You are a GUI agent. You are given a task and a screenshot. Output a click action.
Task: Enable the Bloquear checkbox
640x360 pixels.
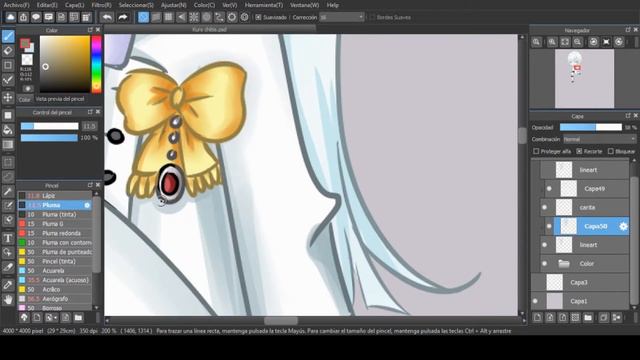point(611,151)
